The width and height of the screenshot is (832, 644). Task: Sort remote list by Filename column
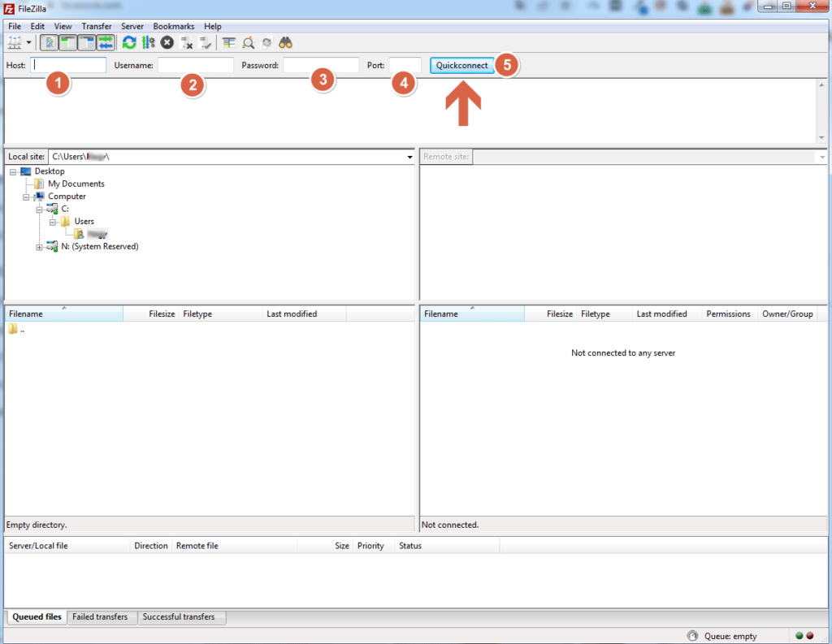tap(472, 313)
